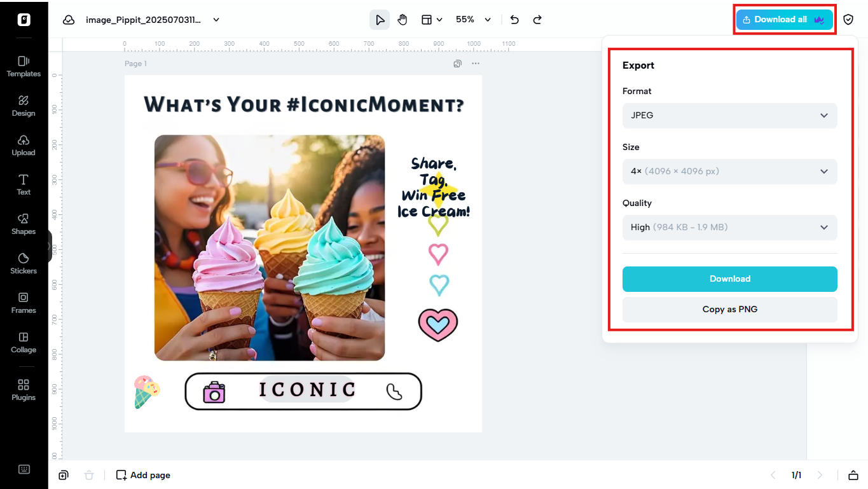Open the Text panel
The width and height of the screenshot is (868, 489).
click(x=24, y=184)
